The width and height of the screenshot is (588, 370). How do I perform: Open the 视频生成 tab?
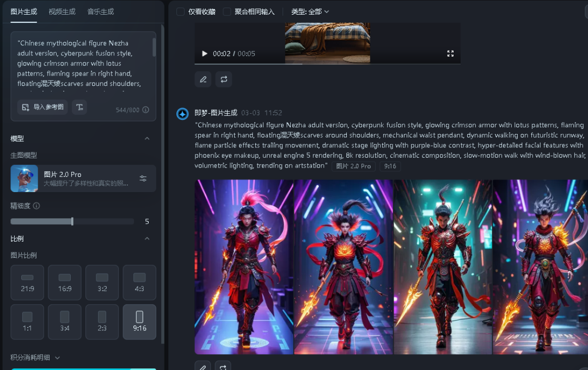(x=62, y=11)
